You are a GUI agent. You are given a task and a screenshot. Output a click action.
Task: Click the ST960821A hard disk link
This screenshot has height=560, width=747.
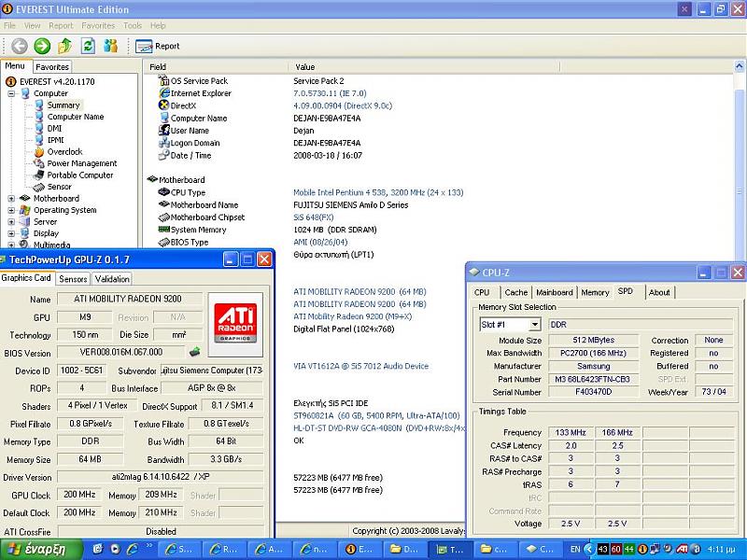(x=376, y=415)
